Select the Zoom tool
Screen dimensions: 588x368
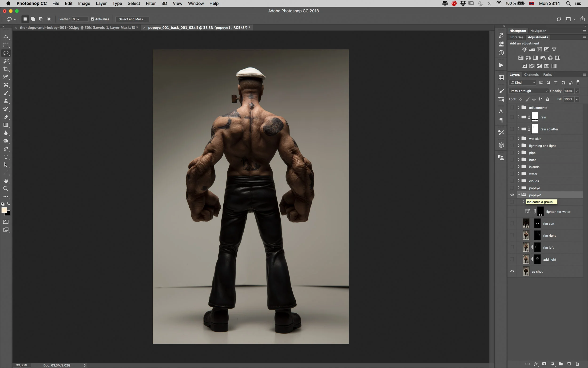coord(6,189)
